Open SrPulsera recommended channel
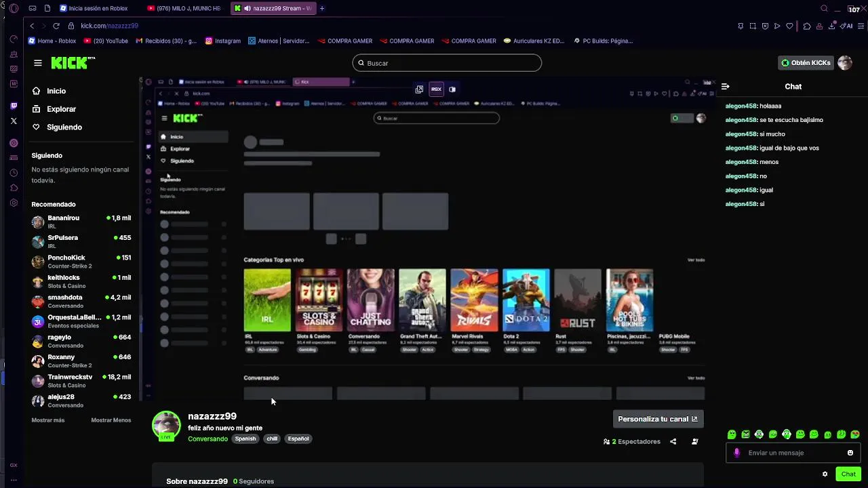This screenshot has height=488, width=868. 81,241
